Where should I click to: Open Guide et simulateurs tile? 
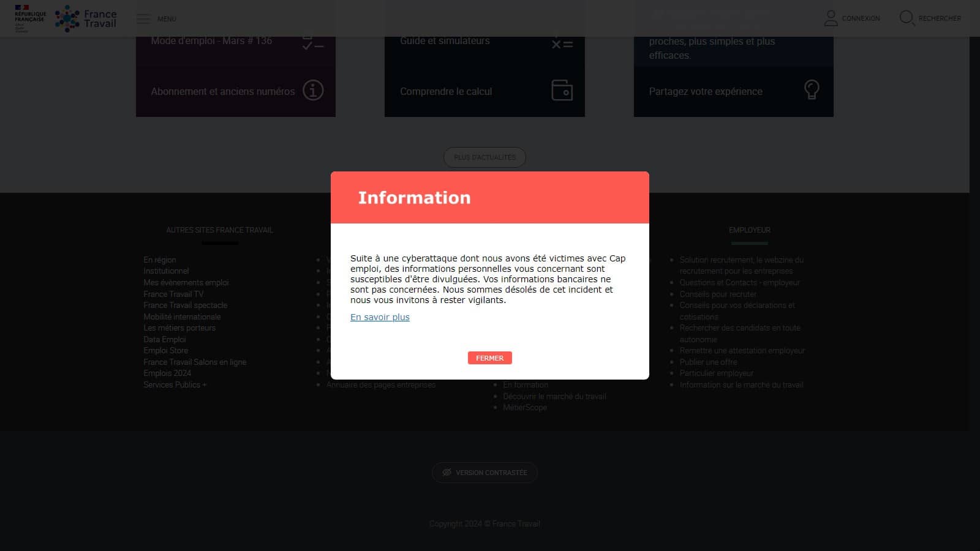[x=484, y=51]
